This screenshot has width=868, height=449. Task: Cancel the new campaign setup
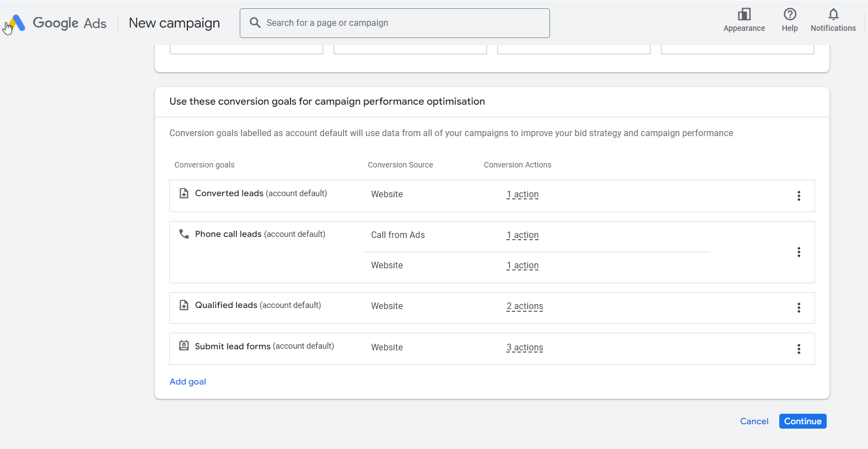click(754, 421)
